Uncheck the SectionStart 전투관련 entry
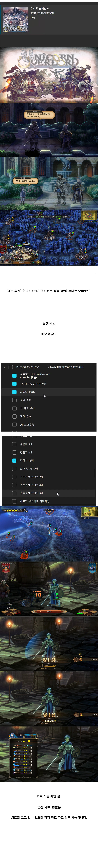This screenshot has width=98, height=868. pyautogui.click(x=14, y=384)
